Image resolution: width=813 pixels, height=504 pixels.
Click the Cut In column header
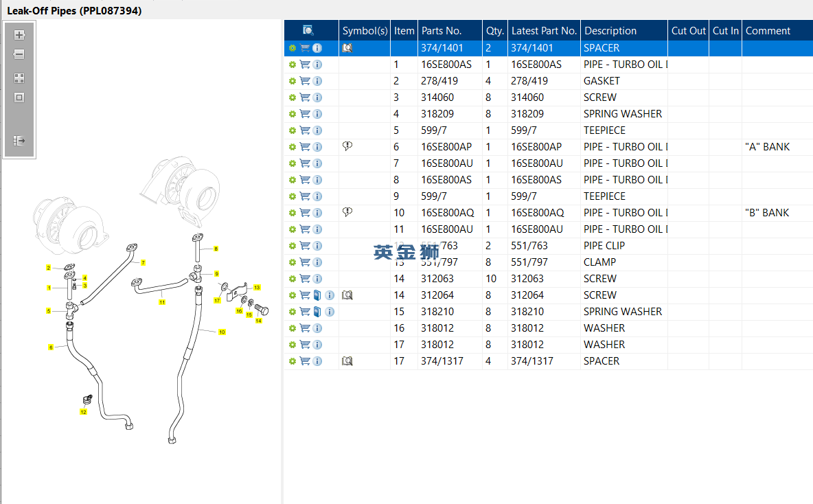click(x=725, y=31)
